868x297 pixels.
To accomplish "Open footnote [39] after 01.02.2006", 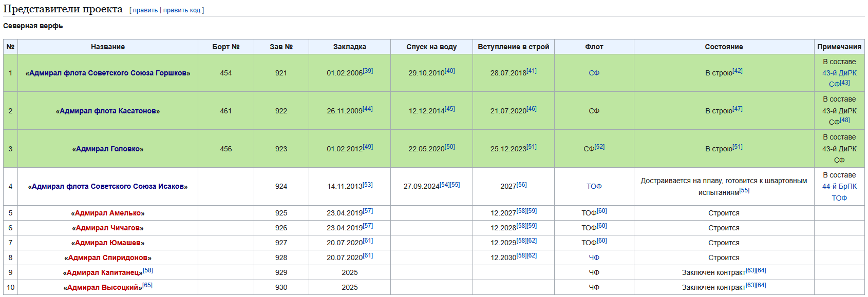I will coord(368,71).
